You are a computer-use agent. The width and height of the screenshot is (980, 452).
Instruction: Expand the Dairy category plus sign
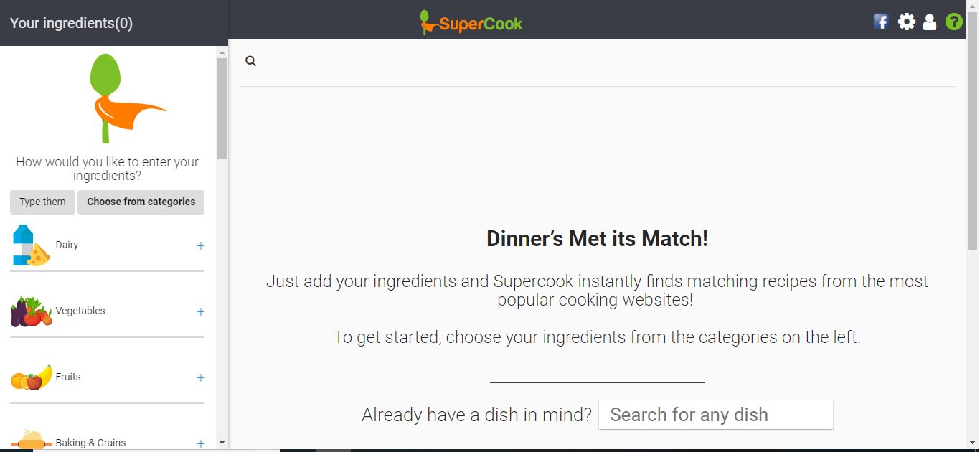pos(201,245)
